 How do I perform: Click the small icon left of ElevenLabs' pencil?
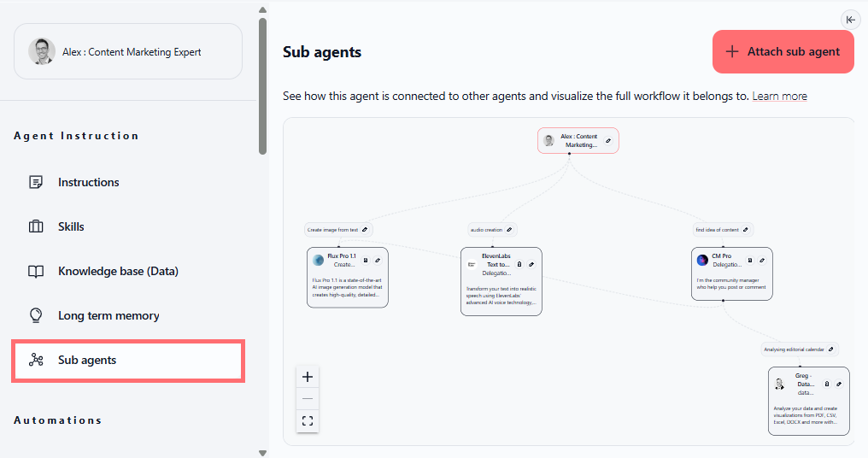click(519, 264)
